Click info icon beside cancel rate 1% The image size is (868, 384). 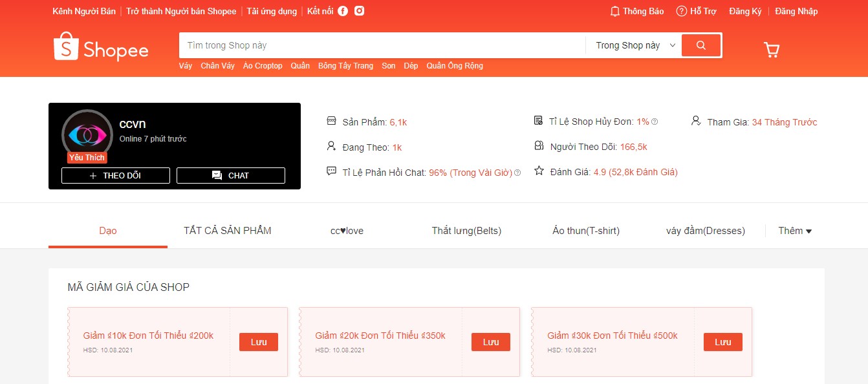tap(655, 122)
